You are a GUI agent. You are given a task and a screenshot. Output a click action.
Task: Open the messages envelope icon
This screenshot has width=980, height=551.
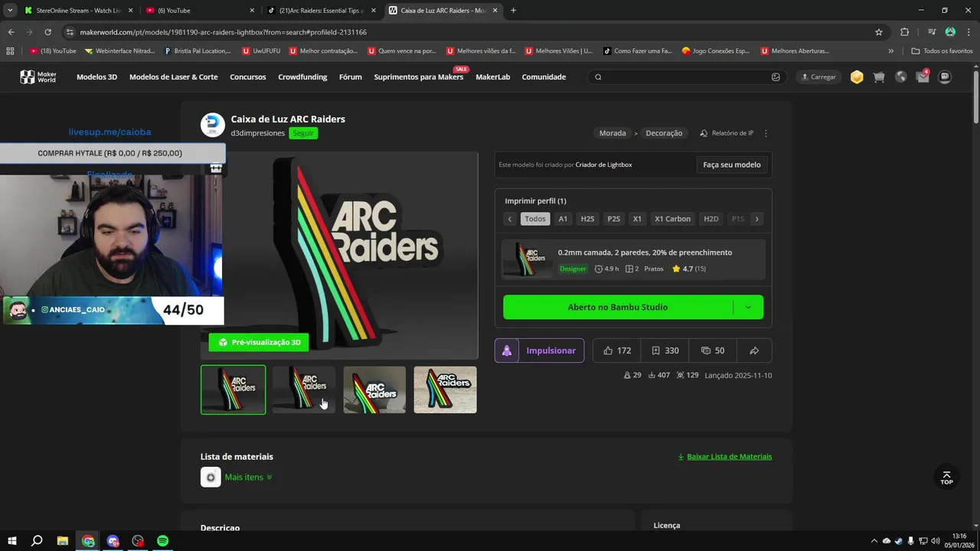pos(923,77)
